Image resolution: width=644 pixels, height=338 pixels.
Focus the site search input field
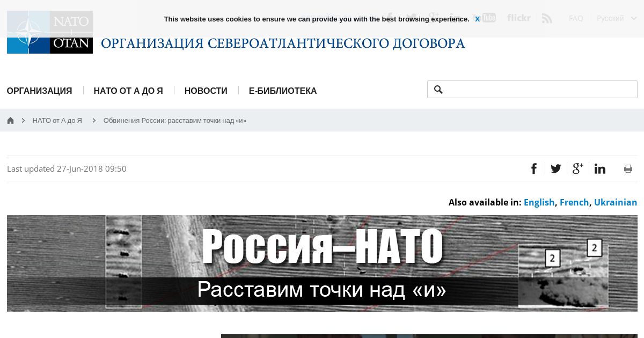(532, 90)
